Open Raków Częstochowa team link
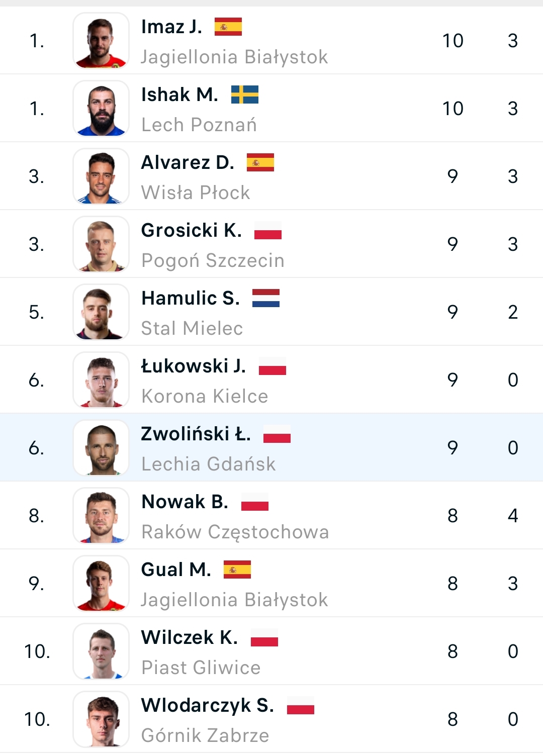543x756 pixels. tap(235, 532)
